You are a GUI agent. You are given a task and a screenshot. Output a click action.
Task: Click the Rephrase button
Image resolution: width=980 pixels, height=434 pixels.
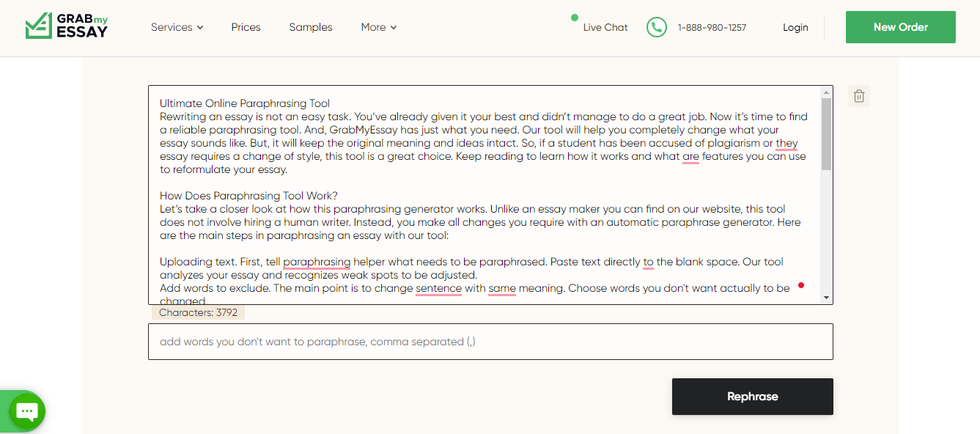coord(753,397)
